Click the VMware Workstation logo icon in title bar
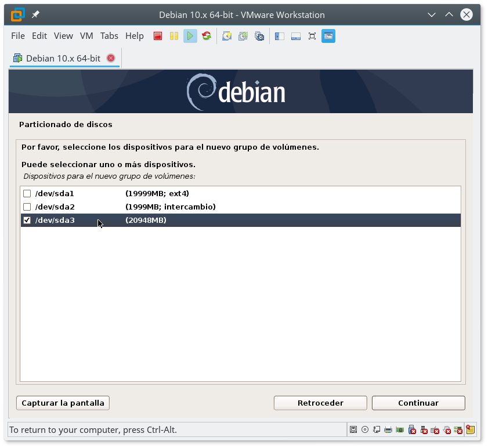Viewport: 488px width, 448px height. tap(18, 15)
